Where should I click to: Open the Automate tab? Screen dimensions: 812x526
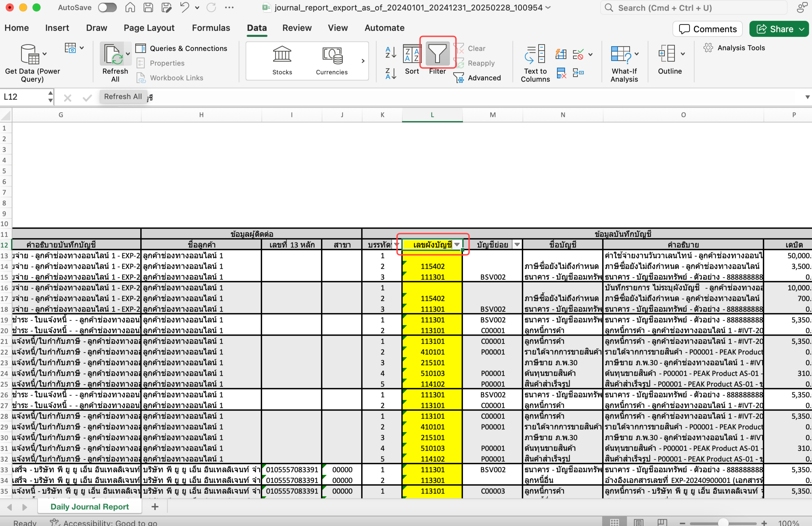point(385,28)
